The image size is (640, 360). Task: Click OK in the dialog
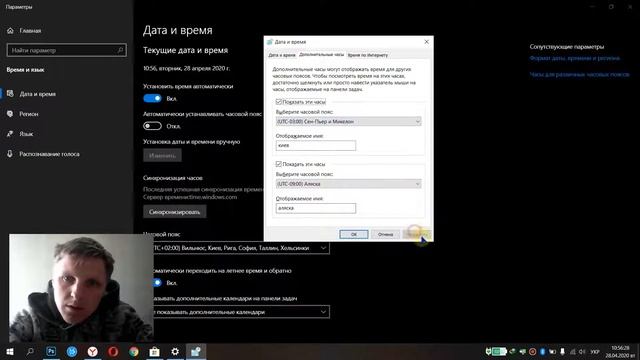click(353, 234)
